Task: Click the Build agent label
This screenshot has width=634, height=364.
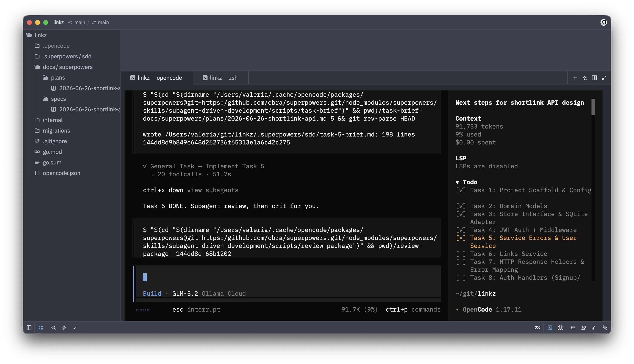Action: click(152, 293)
